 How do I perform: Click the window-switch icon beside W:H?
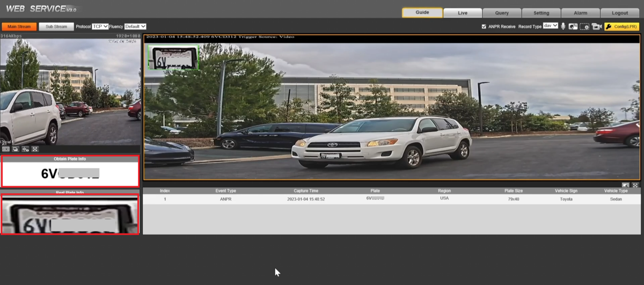point(16,149)
